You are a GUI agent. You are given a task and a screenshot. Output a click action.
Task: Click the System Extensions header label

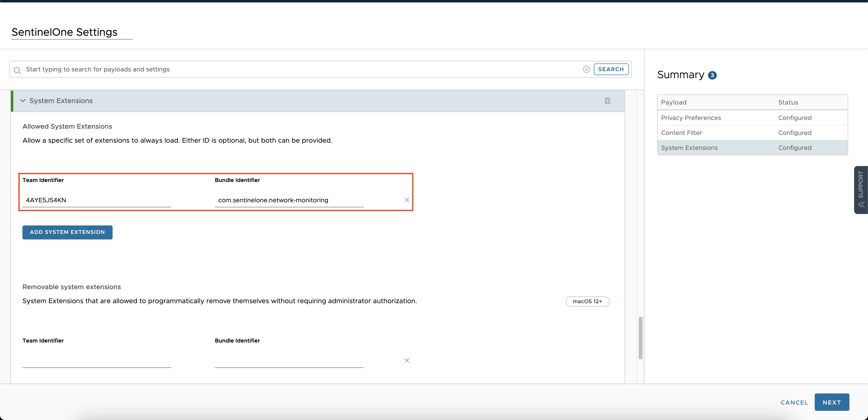click(x=61, y=100)
